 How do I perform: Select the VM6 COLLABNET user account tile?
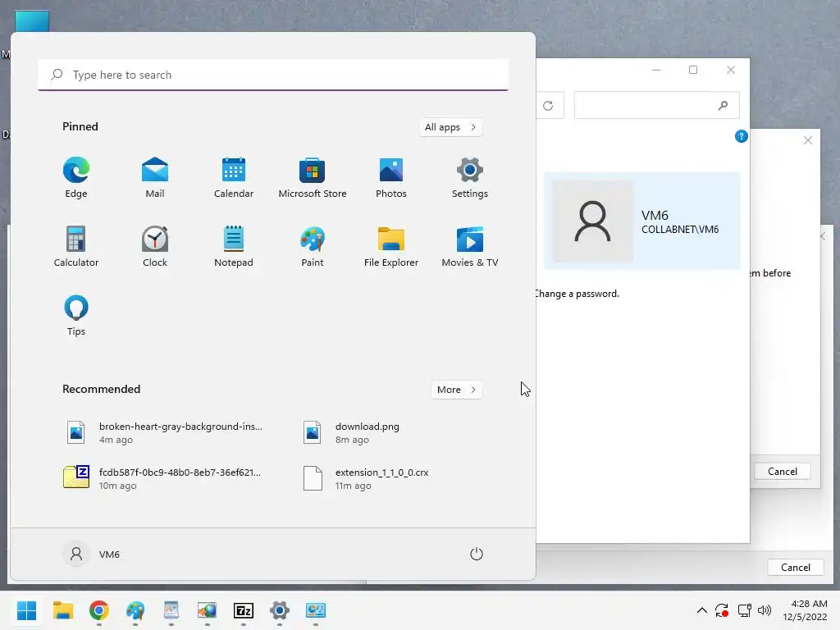tap(641, 221)
